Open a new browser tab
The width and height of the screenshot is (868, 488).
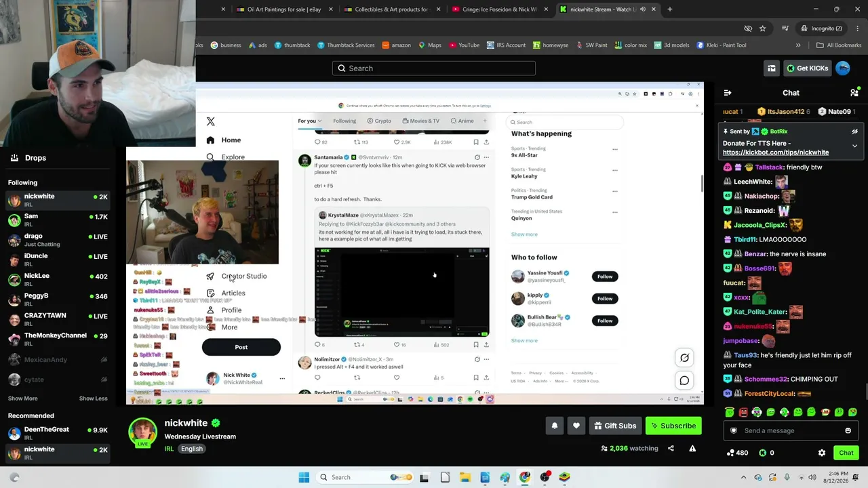tap(670, 9)
